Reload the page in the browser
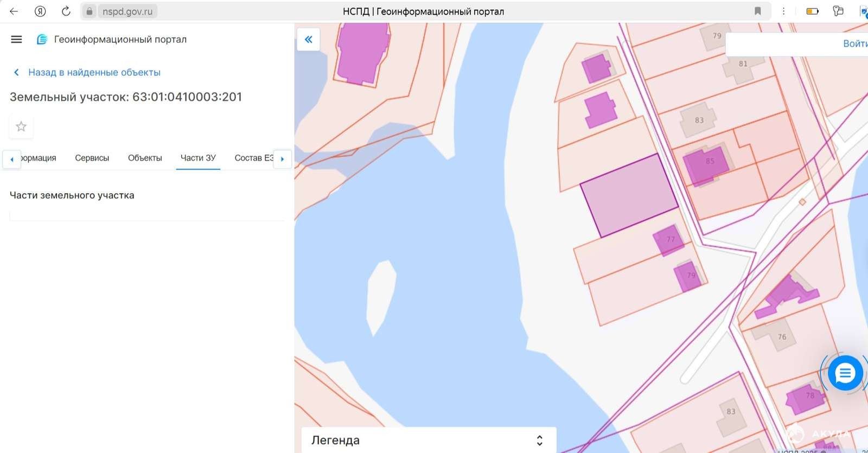 (66, 11)
